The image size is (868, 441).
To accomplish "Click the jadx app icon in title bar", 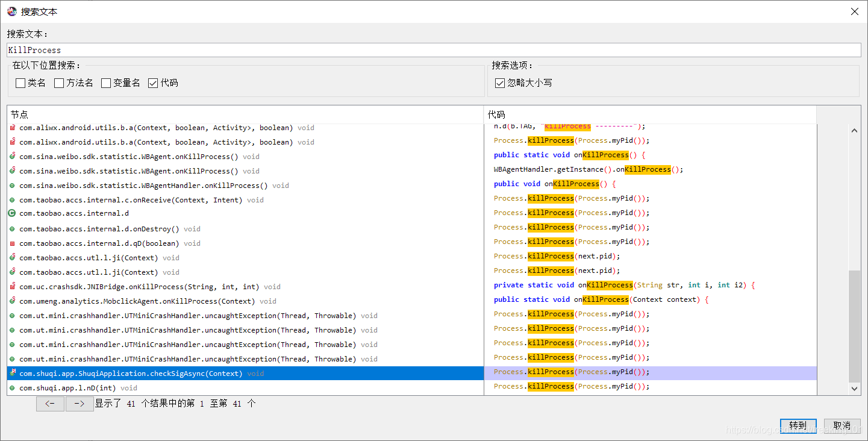I will pyautogui.click(x=12, y=11).
